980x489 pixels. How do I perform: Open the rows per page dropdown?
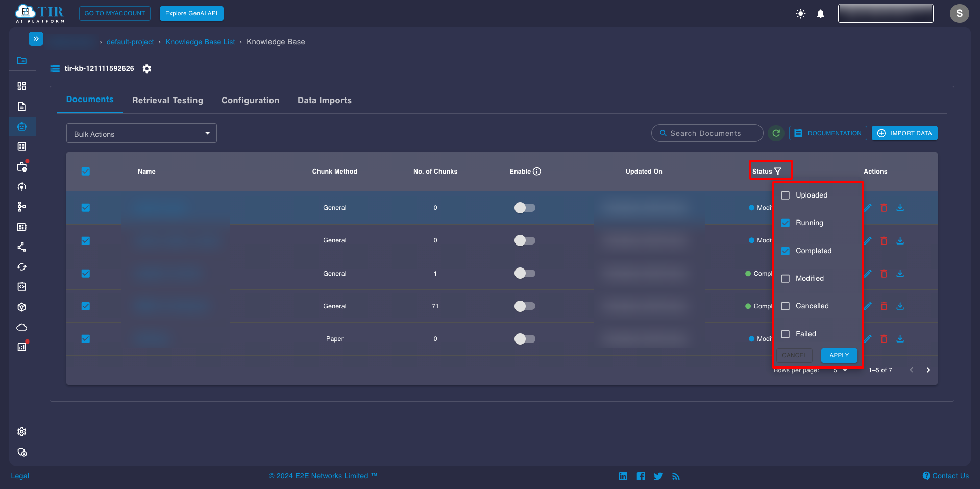coord(840,370)
